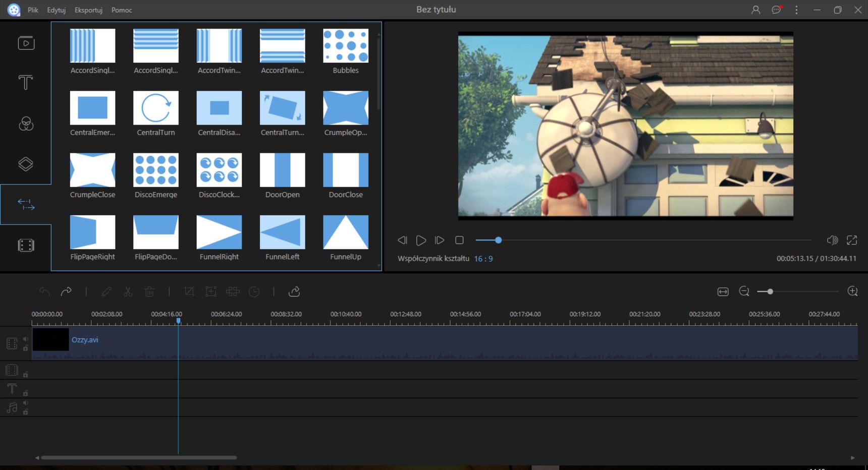Step forward one frame in preview
The image size is (868, 470).
click(440, 241)
